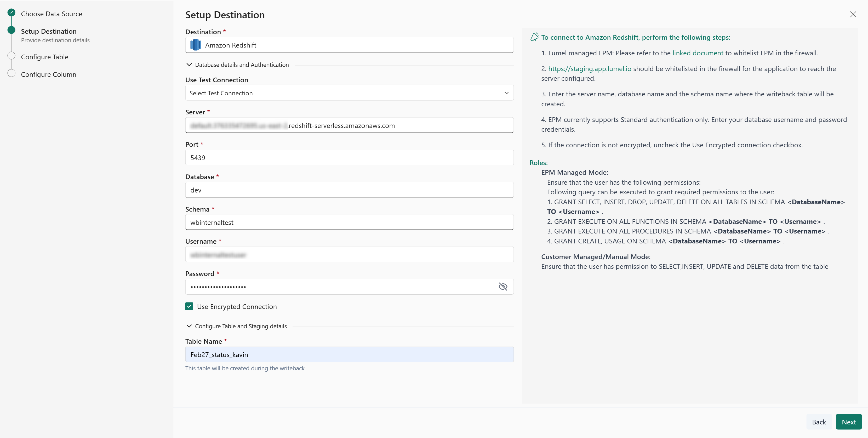The width and height of the screenshot is (868, 438).
Task: Open the linked document hyperlink
Action: coord(698,53)
